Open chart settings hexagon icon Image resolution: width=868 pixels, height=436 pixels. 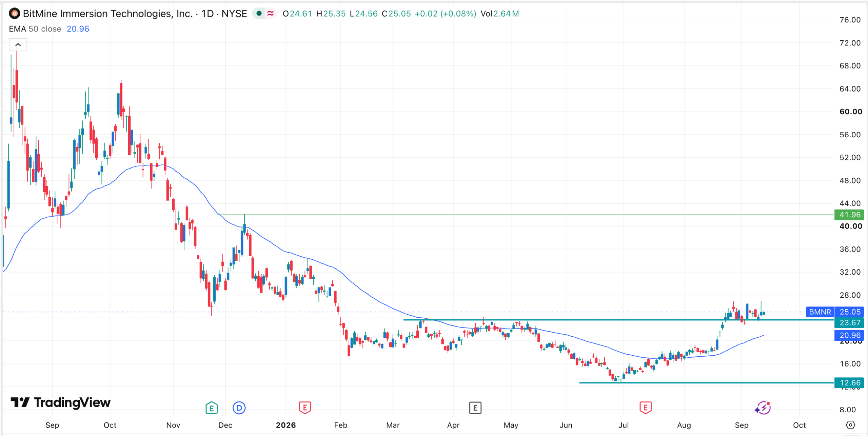click(850, 425)
